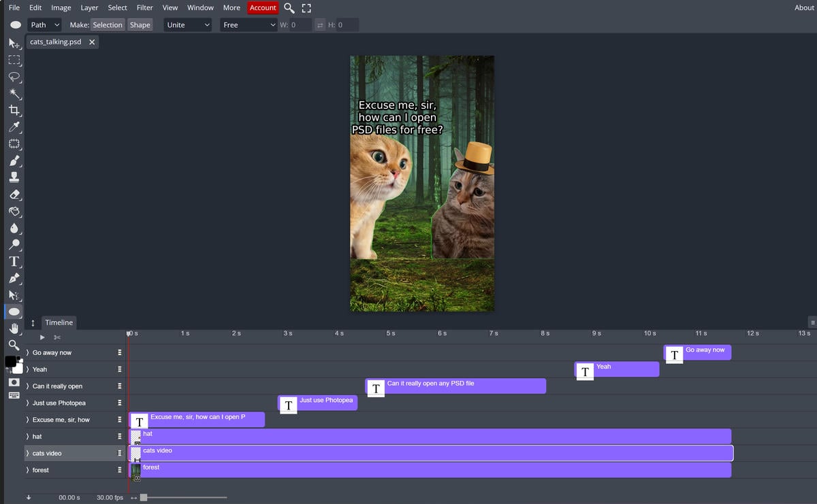
Task: Click the W width input field
Action: click(x=300, y=25)
